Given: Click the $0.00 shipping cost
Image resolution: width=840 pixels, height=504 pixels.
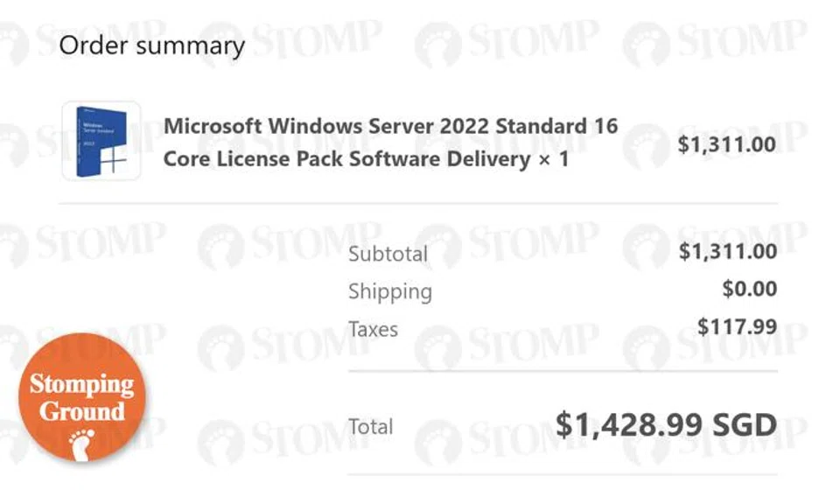Looking at the screenshot, I should coord(749,289).
